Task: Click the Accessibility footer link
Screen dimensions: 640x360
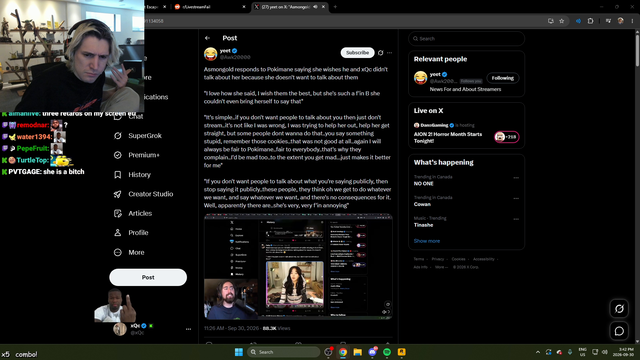Action: pyautogui.click(x=483, y=259)
